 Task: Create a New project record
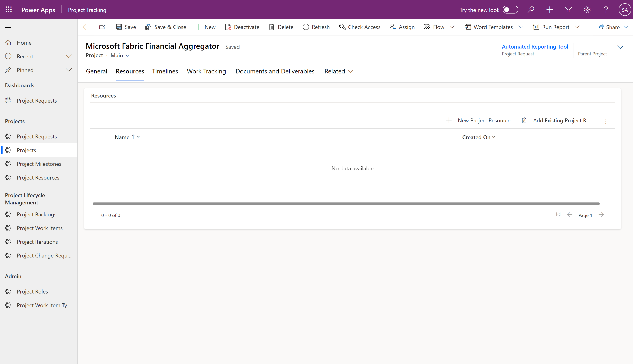205,27
